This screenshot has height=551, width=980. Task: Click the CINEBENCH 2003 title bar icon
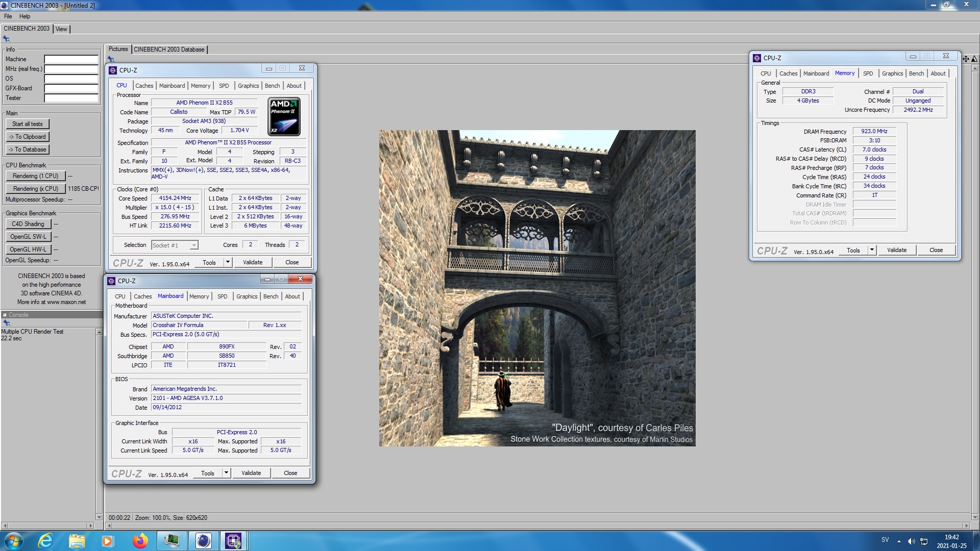(5, 5)
